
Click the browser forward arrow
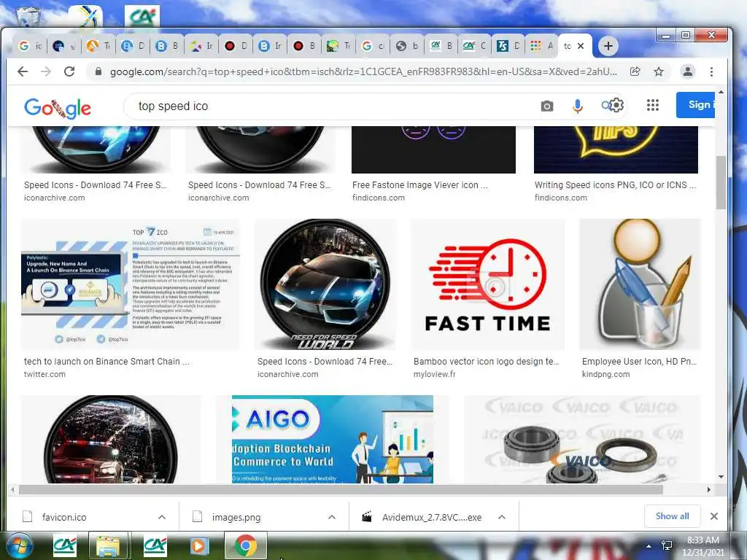46,71
